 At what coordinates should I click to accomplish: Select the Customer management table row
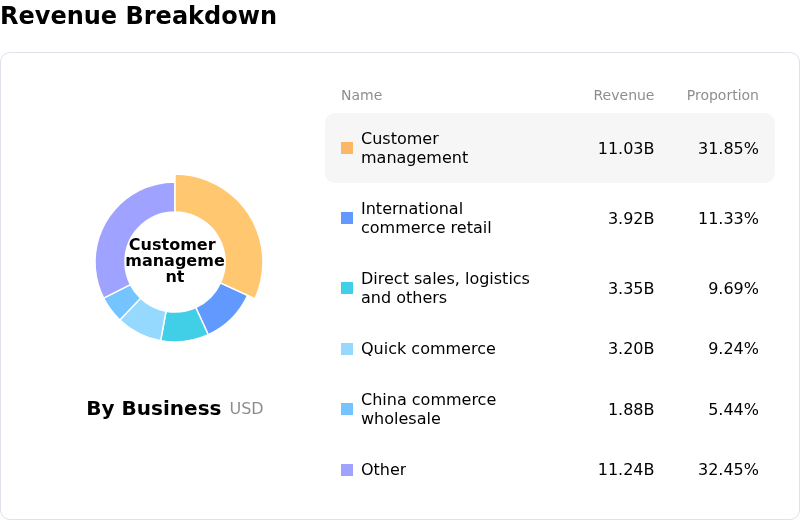pyautogui.click(x=550, y=148)
